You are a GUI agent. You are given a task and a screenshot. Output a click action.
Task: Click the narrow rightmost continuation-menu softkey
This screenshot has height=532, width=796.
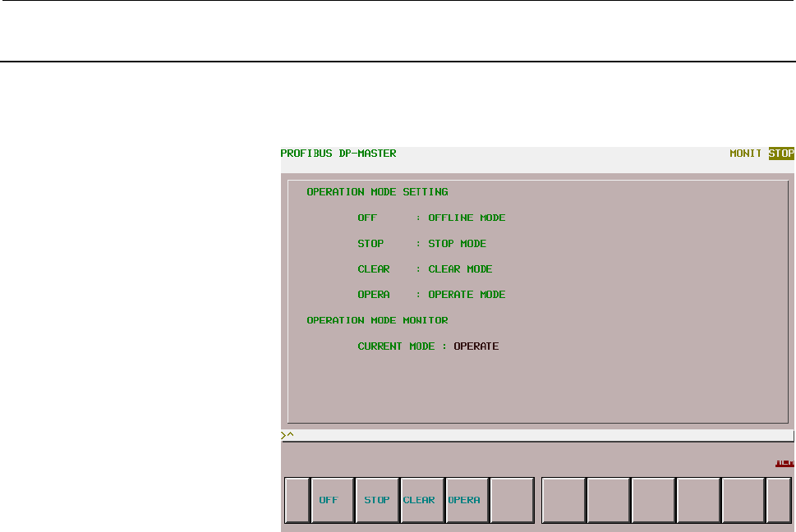779,500
